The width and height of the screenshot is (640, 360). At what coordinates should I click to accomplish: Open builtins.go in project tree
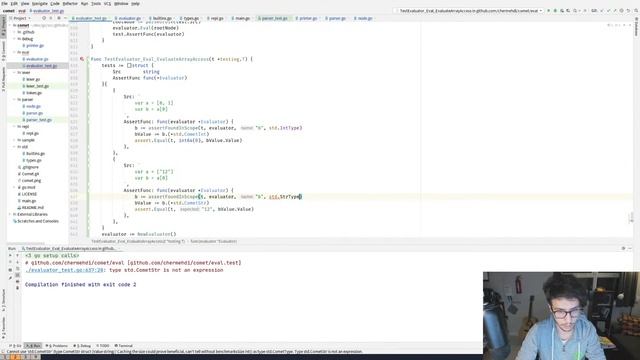tap(35, 153)
